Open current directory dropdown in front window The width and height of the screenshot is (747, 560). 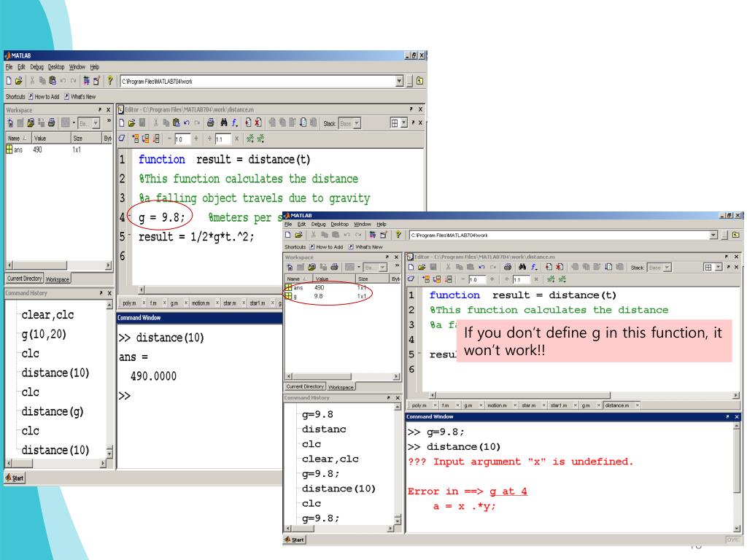click(x=713, y=235)
